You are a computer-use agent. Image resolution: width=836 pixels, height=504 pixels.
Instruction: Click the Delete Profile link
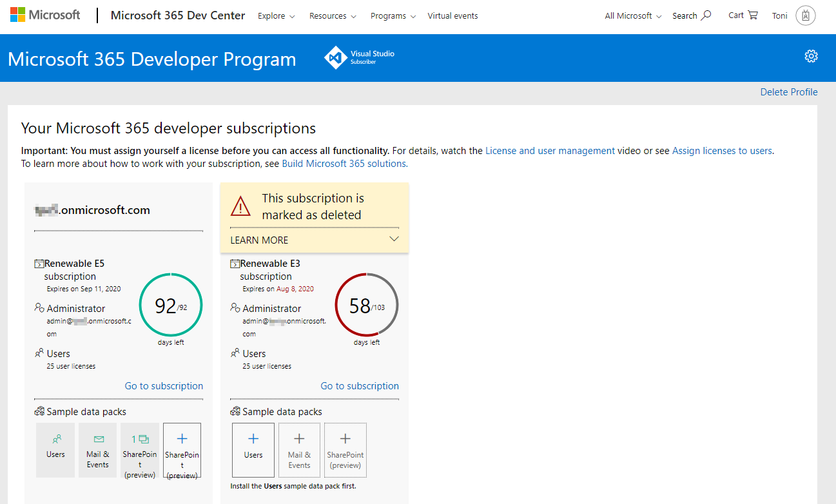(788, 92)
